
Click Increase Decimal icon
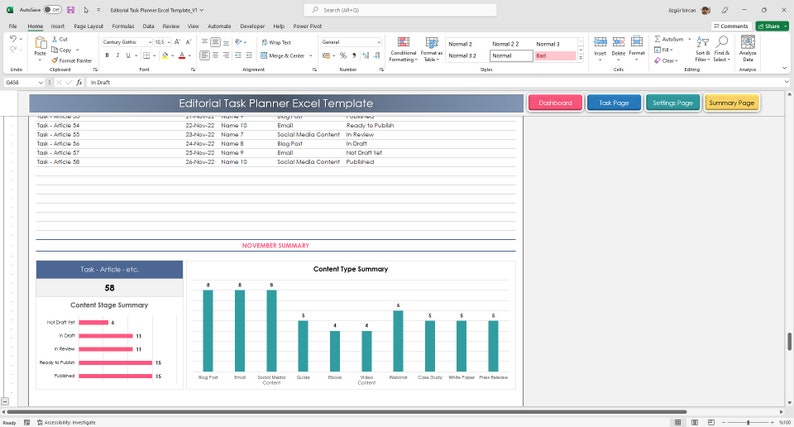(366, 56)
